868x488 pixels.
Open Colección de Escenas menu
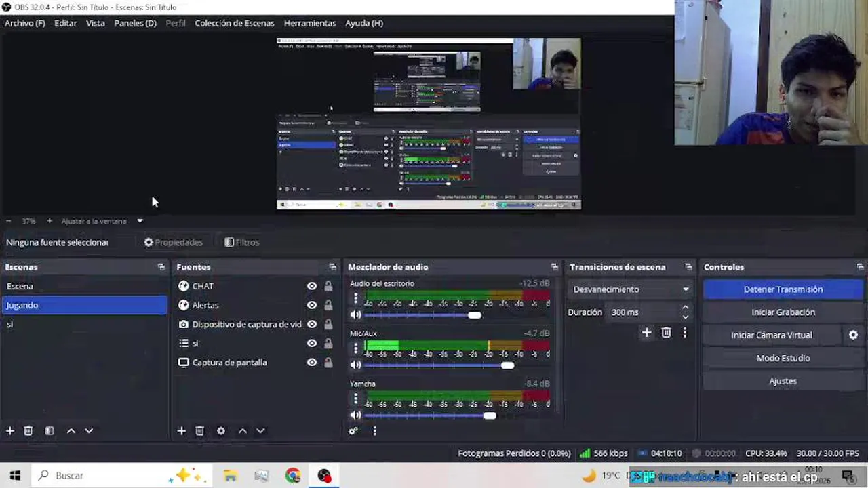(235, 23)
